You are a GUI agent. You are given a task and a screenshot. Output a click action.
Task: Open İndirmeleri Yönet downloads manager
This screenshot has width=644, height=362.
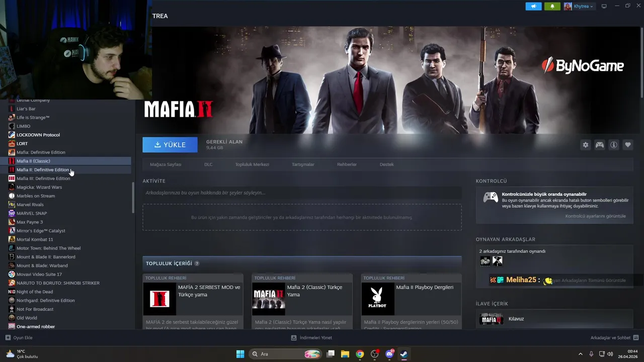coord(311,338)
